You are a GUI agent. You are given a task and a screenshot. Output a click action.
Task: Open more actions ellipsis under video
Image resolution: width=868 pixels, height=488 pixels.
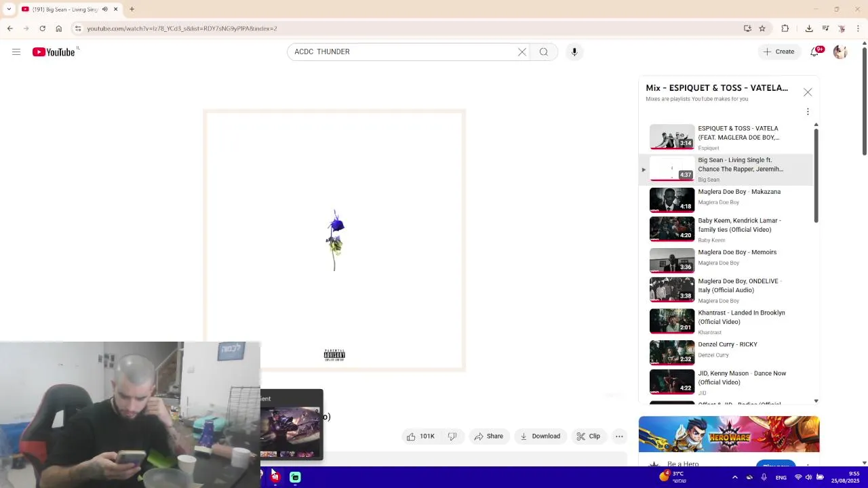pyautogui.click(x=619, y=436)
